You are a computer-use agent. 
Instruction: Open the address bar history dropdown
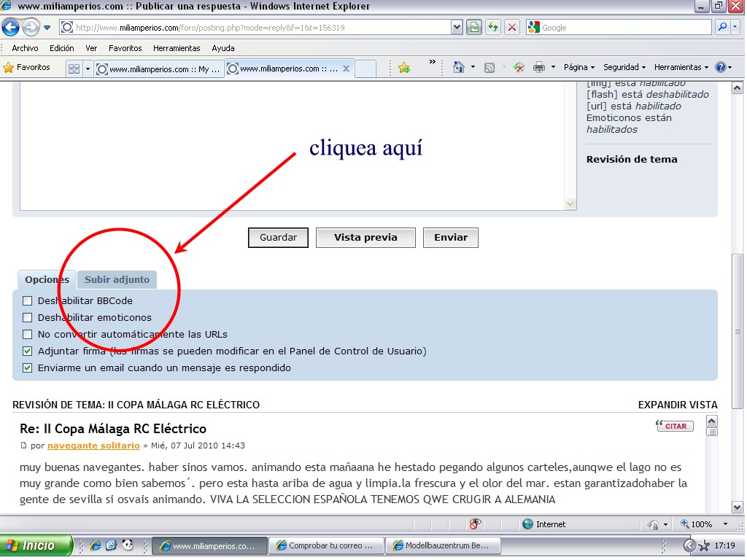(457, 28)
